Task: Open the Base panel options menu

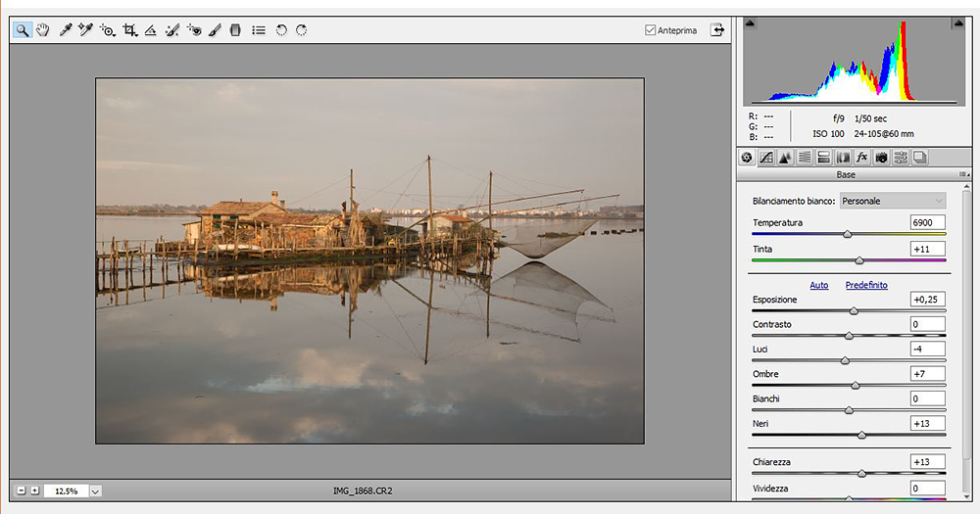Action: point(964,175)
